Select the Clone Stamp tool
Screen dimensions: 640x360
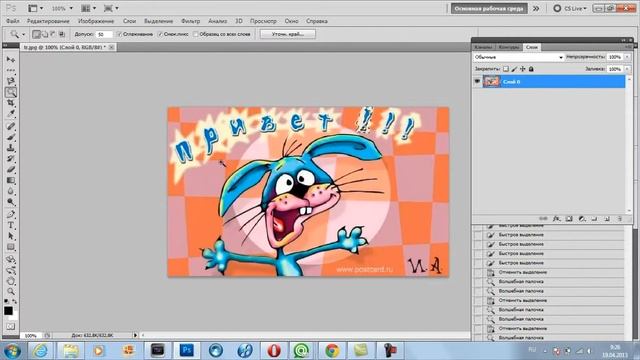(x=11, y=148)
